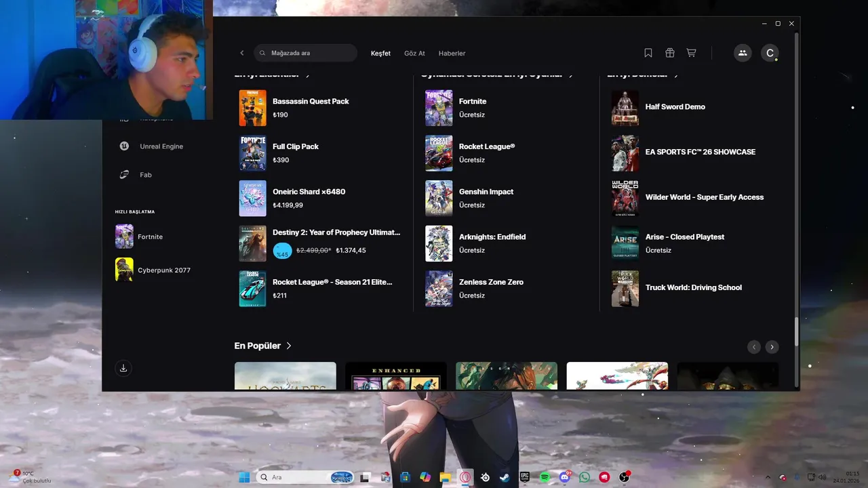This screenshot has height=488, width=868.
Task: Open Full Clip Pack listing
Action: (320, 153)
